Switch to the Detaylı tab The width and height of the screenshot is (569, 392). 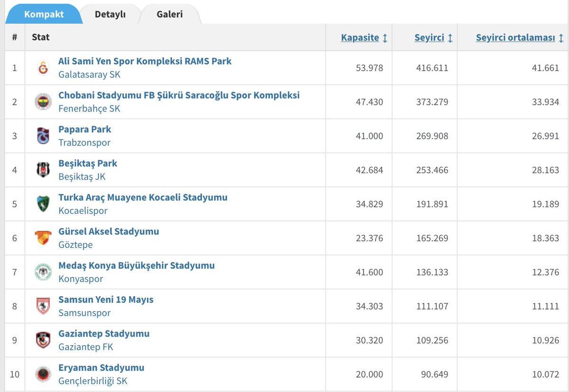click(110, 14)
